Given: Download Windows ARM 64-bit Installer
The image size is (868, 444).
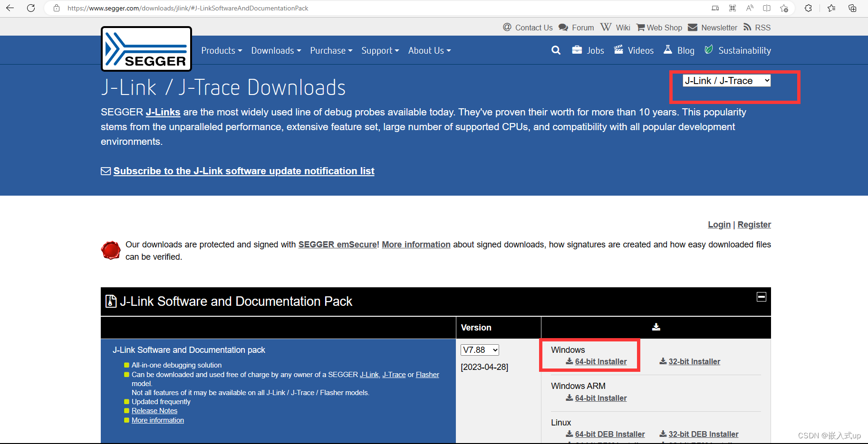Looking at the screenshot, I should pos(596,398).
